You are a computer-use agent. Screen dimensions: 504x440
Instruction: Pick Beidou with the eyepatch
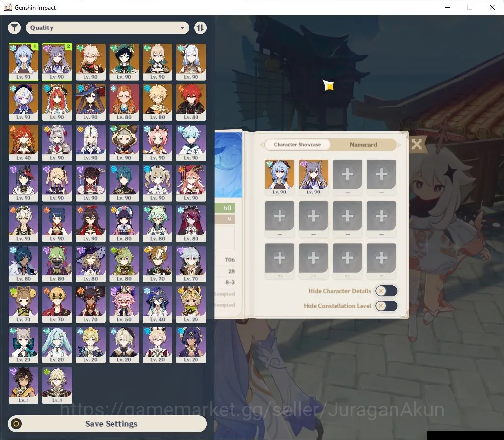[x=90, y=183]
